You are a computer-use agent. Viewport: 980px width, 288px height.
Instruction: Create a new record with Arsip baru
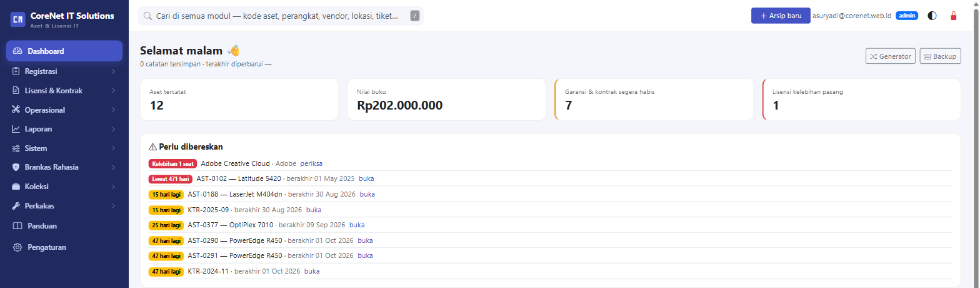coord(781,16)
